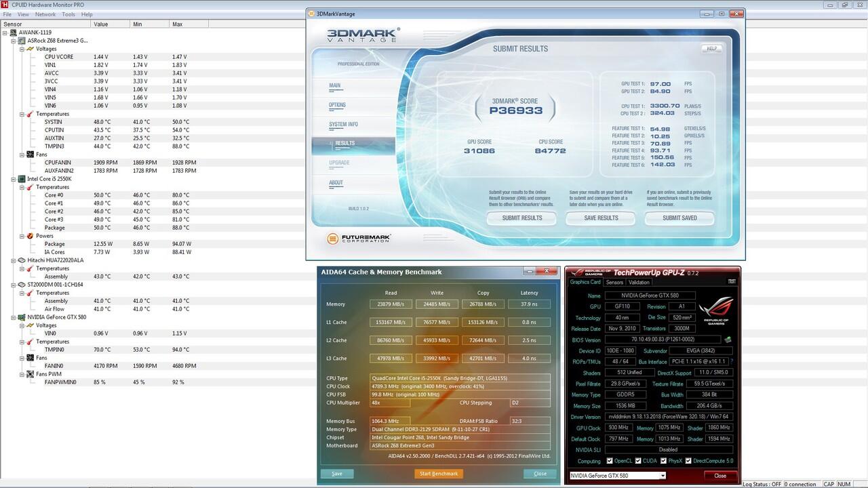The width and height of the screenshot is (868, 488).
Task: Click the Temperatures thermometer icon under ASRock motherboard
Action: tap(31, 114)
